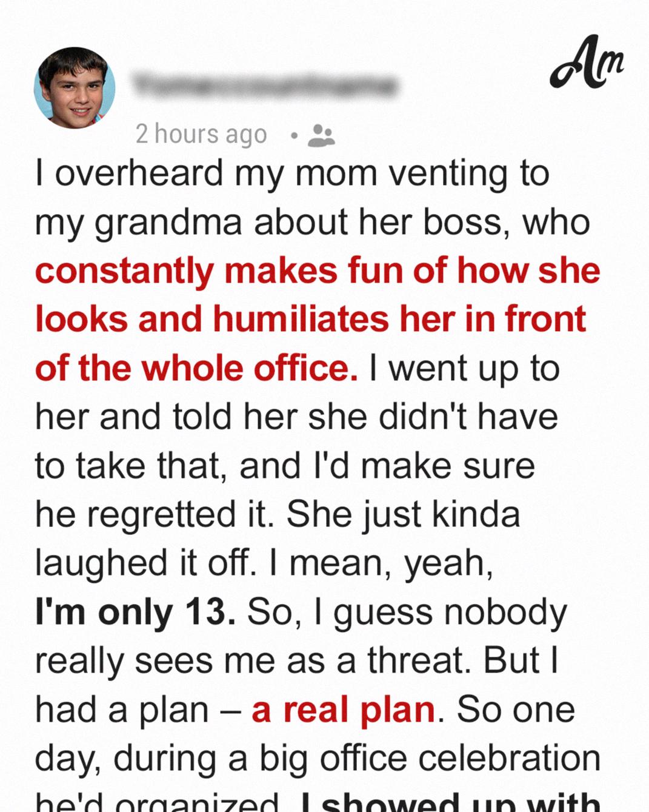Open the blurred username of the poster

point(265,84)
